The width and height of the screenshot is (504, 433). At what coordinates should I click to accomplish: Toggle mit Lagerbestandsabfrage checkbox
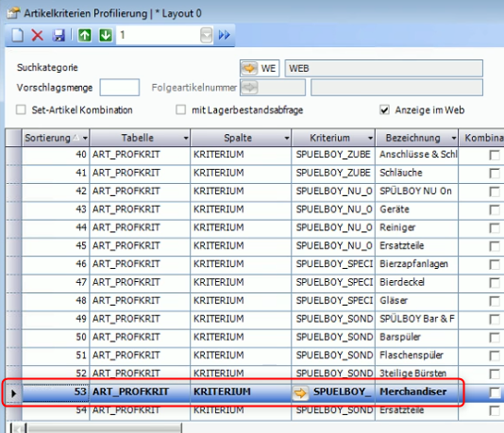click(x=181, y=109)
